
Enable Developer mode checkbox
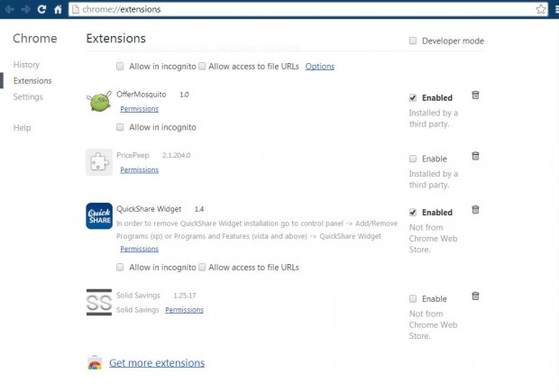413,41
